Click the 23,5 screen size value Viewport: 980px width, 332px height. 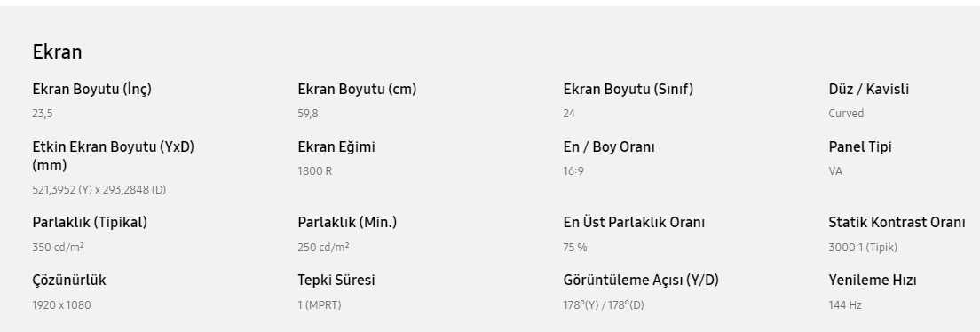(43, 114)
